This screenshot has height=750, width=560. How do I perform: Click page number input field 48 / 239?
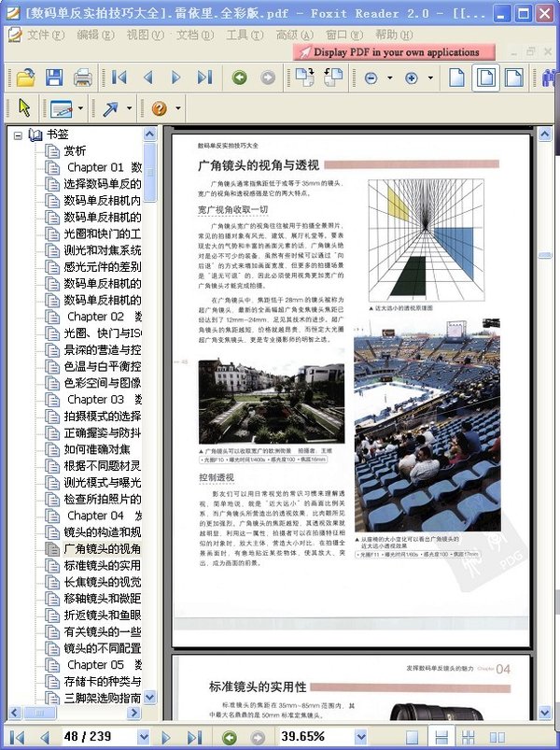(99, 737)
